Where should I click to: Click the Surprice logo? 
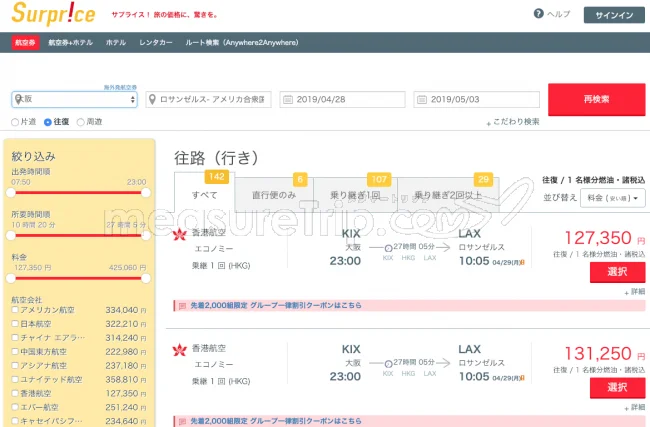click(x=53, y=15)
